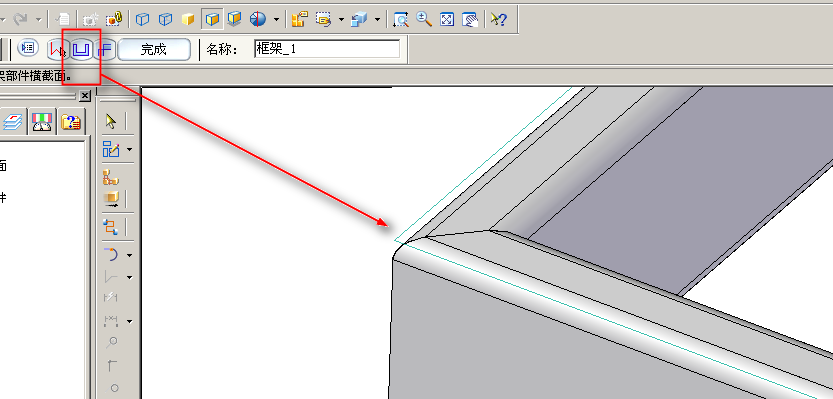Open the frame options list icon
The height and width of the screenshot is (399, 833).
click(28, 48)
